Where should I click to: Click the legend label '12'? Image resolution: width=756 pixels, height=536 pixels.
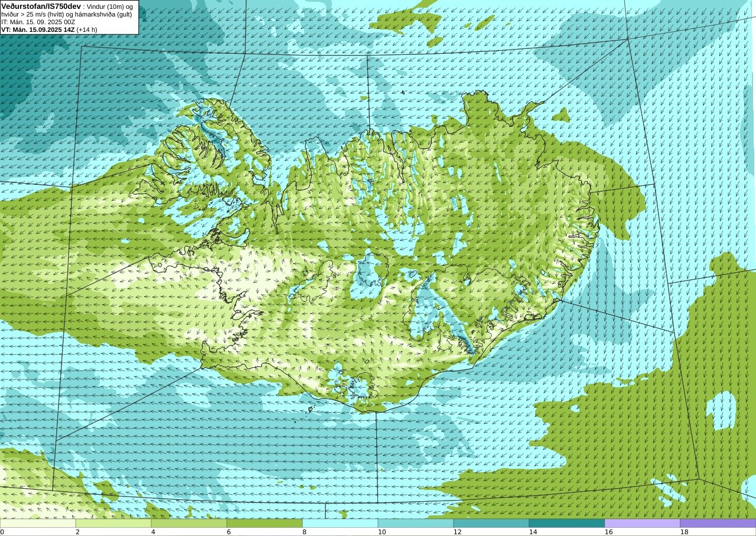click(458, 532)
